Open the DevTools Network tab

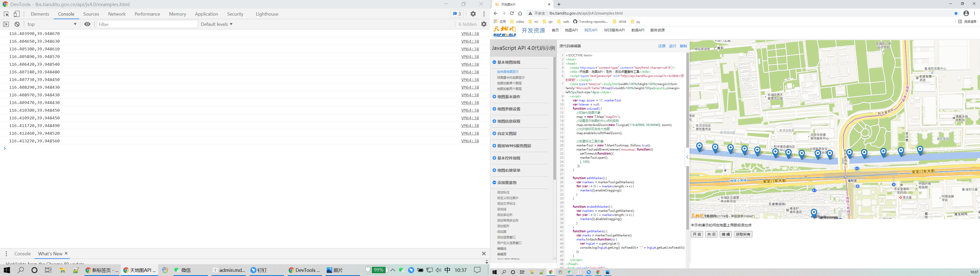117,14
